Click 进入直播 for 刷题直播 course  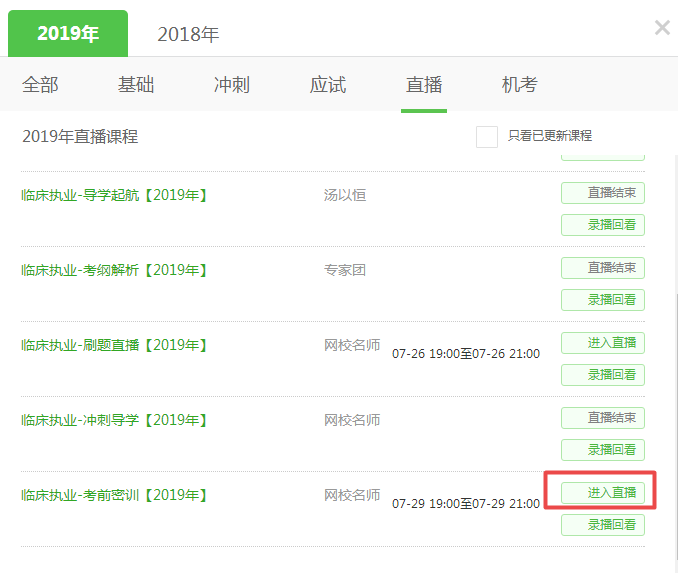[x=603, y=343]
